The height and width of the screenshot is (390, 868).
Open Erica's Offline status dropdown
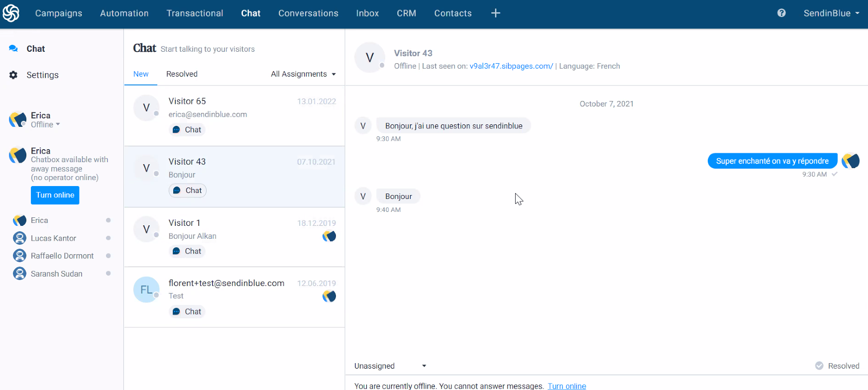point(45,125)
